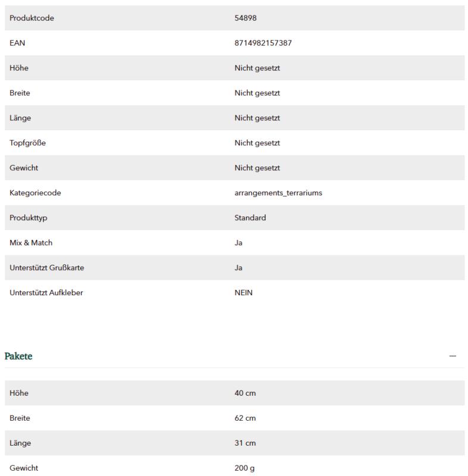Image resolution: width=468 pixels, height=476 pixels.
Task: Click the NEIN value for Unterstützt Aufkleber
Action: tap(244, 293)
